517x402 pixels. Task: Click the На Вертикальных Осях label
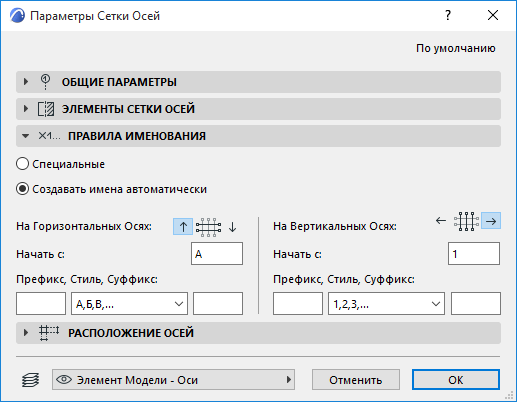[335, 226]
